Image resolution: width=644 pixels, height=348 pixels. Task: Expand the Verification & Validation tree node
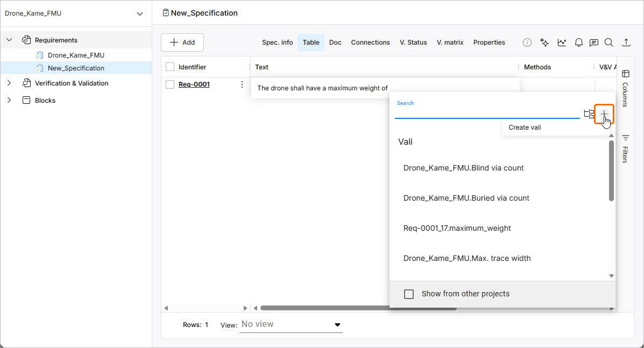click(9, 83)
